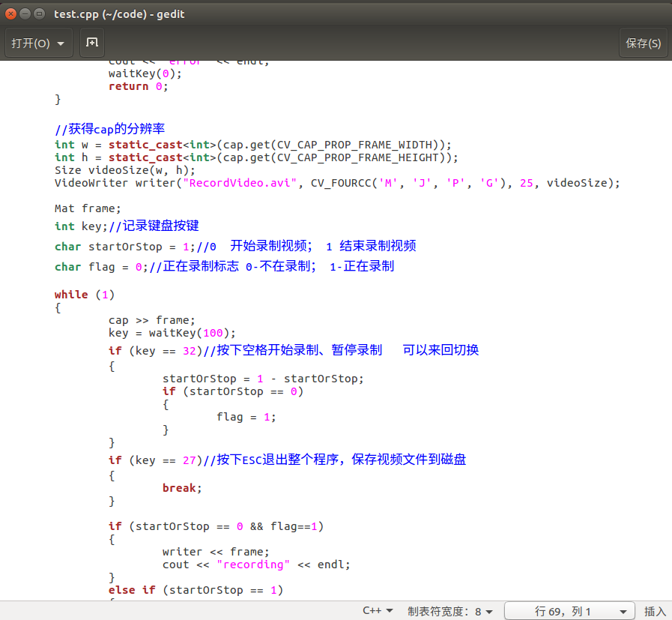The width and height of the screenshot is (672, 620).
Task: Create a new document with toolbar icon
Action: 92,43
